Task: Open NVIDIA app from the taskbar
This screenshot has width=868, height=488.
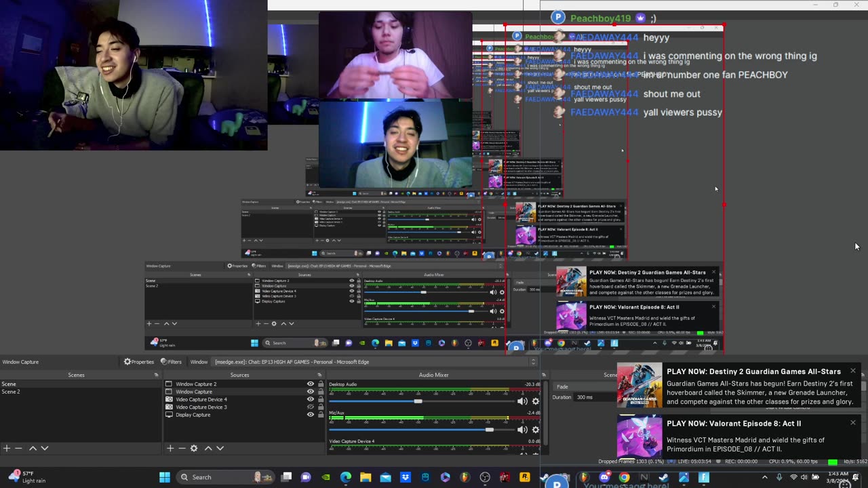Action: (326, 477)
